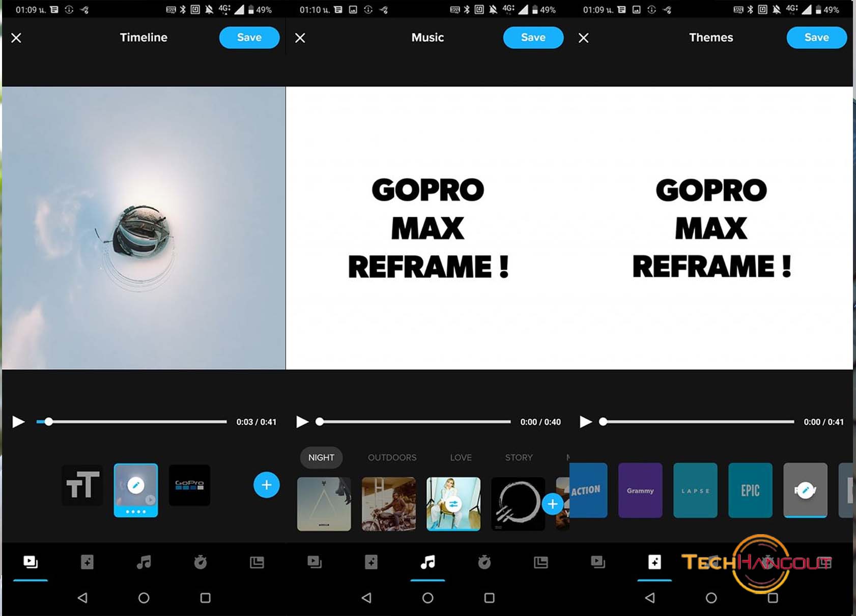
Task: Apply the EPIC theme
Action: coord(750,490)
